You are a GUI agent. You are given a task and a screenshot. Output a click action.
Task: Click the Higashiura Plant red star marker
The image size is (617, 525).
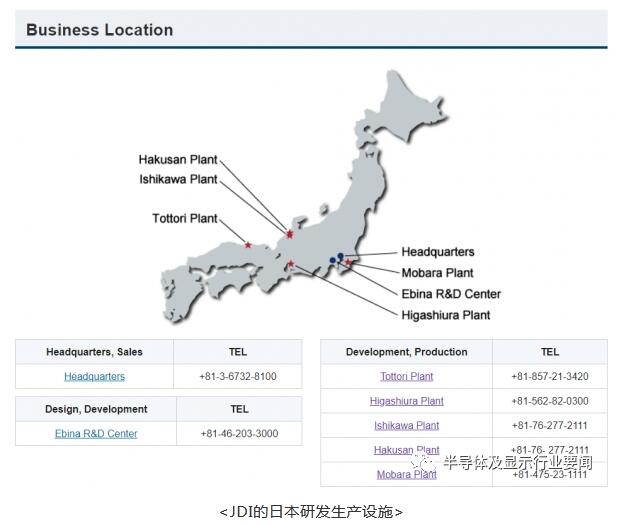tap(291, 264)
